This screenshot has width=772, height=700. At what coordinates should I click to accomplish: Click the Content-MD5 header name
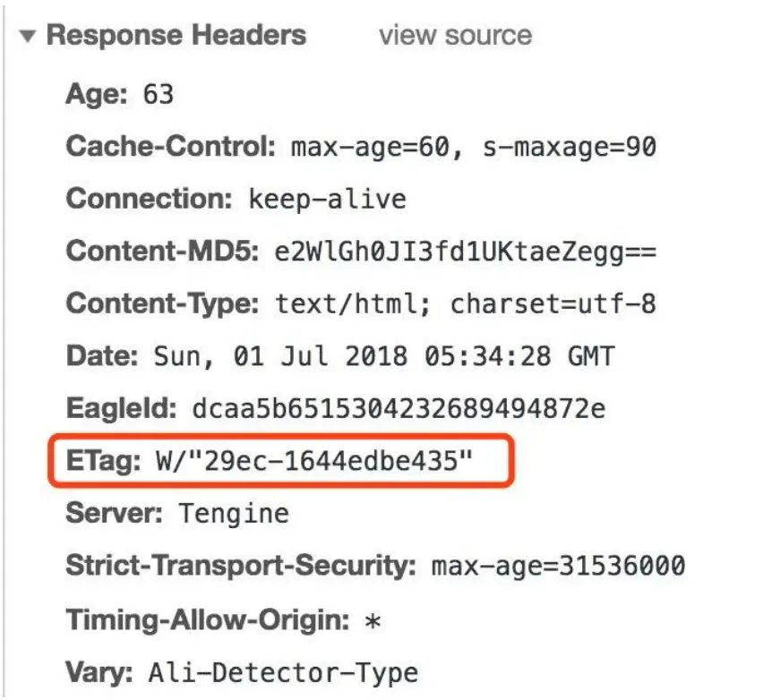click(x=164, y=252)
